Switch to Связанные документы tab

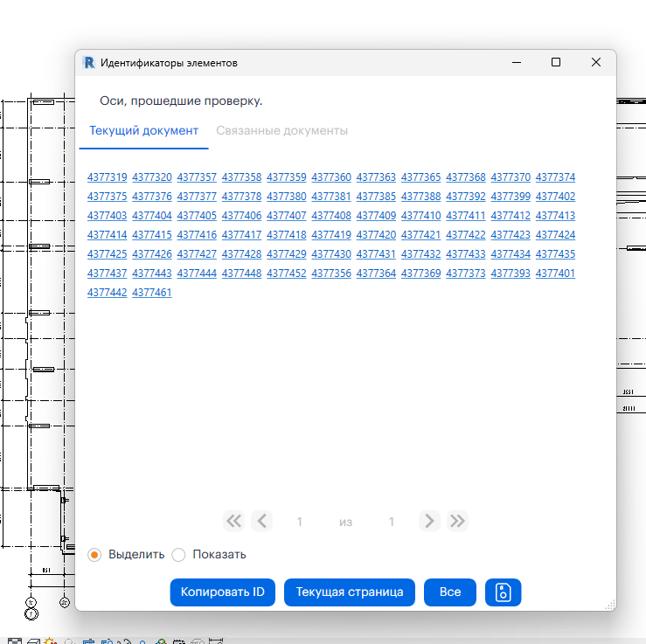[x=281, y=130]
